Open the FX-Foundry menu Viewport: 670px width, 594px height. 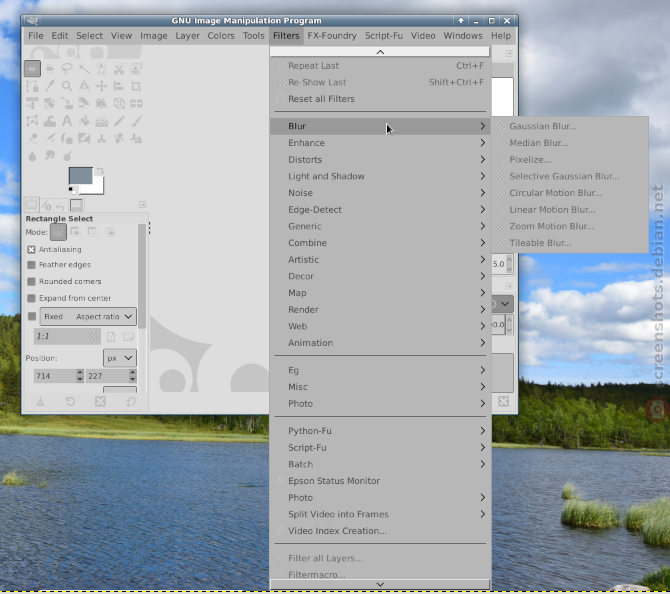[332, 36]
